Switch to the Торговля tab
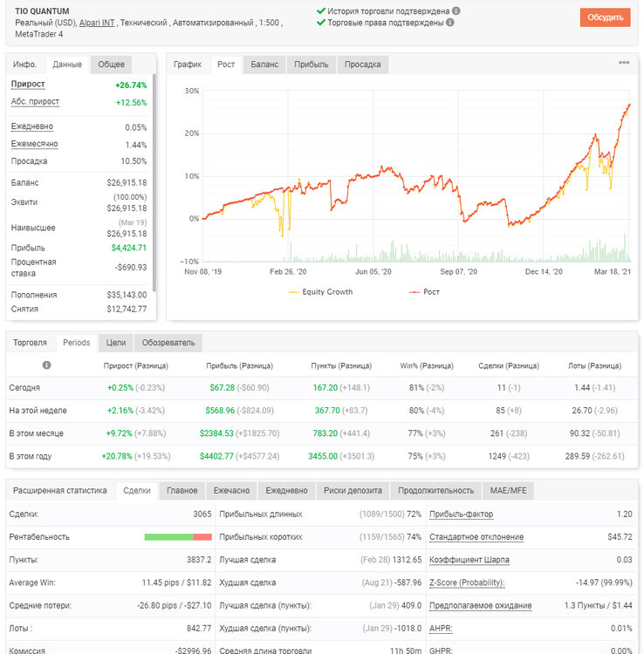The width and height of the screenshot is (644, 654). click(x=30, y=343)
